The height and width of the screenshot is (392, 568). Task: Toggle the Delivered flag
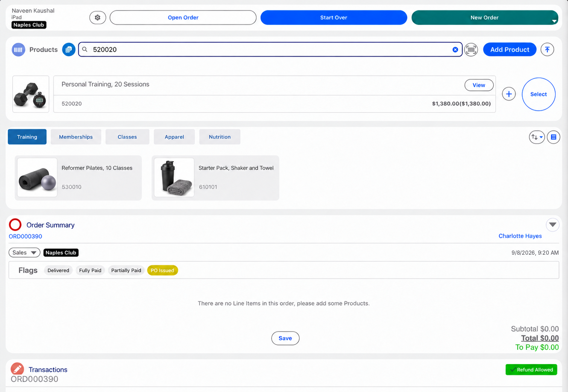click(58, 270)
